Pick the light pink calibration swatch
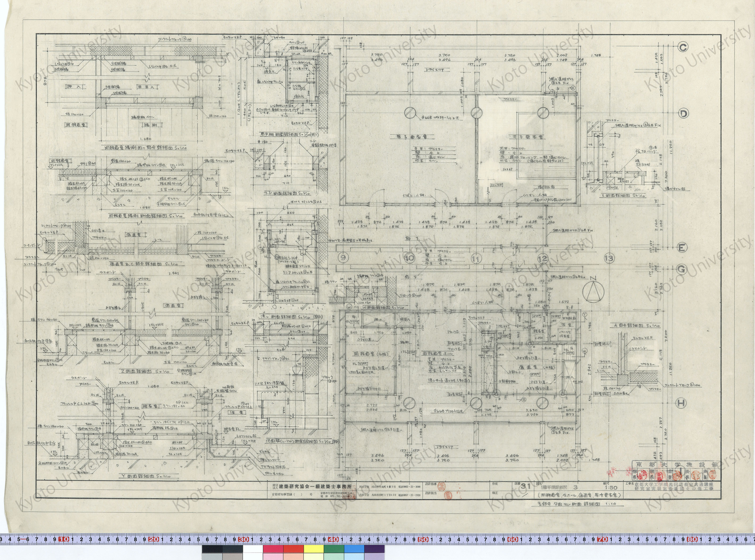This screenshot has width=755, height=560. coord(273,557)
